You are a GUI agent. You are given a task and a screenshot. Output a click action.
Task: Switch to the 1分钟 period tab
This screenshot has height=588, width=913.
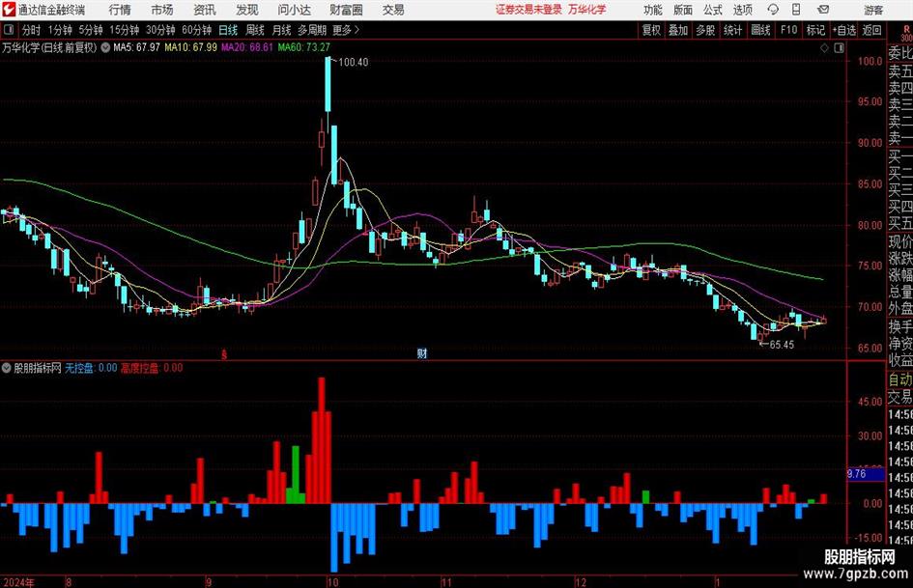pos(60,30)
